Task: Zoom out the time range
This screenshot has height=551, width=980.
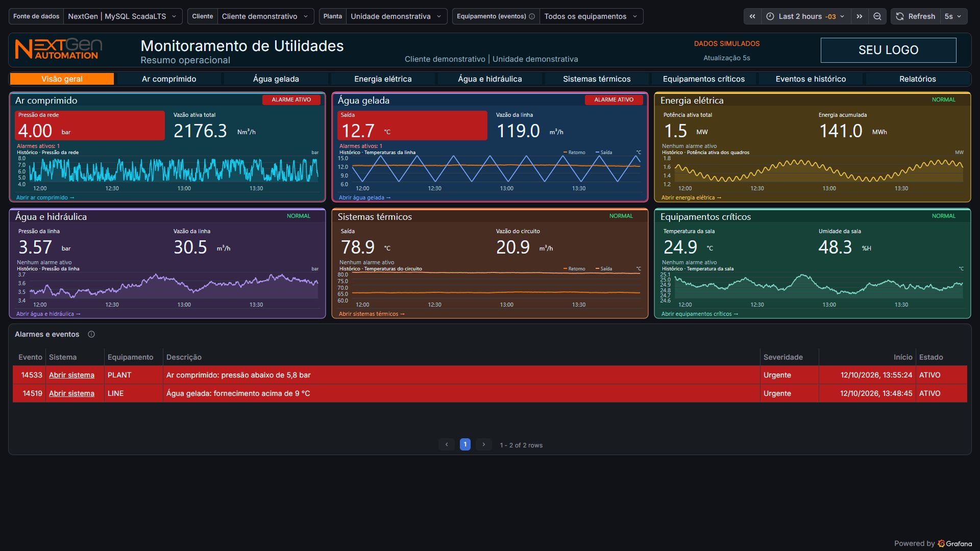Action: 877,16
